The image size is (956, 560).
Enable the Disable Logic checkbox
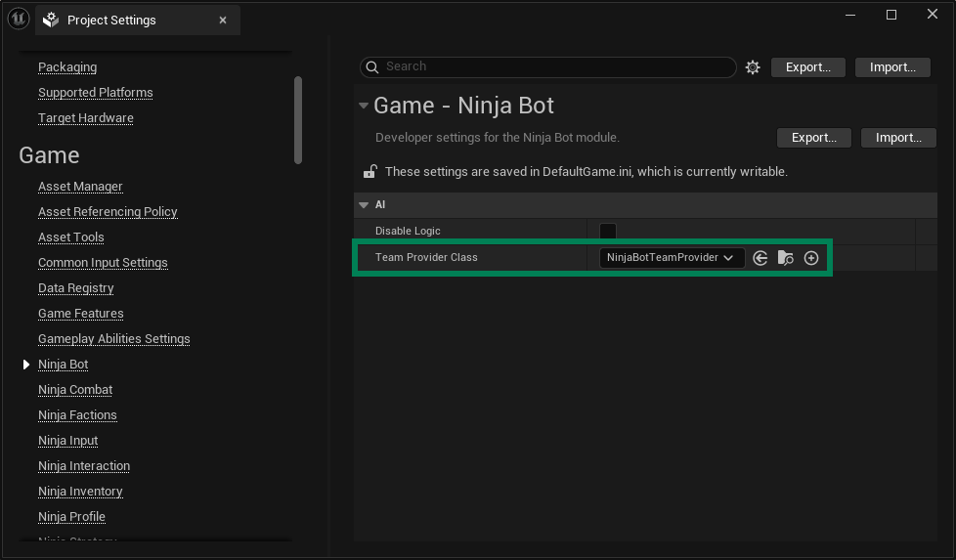pos(608,232)
